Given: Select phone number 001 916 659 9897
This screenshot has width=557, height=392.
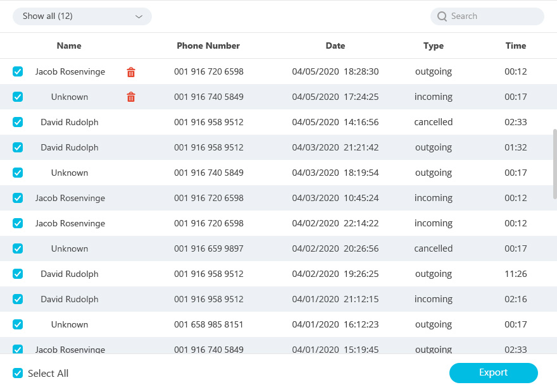Looking at the screenshot, I should click(x=208, y=248).
